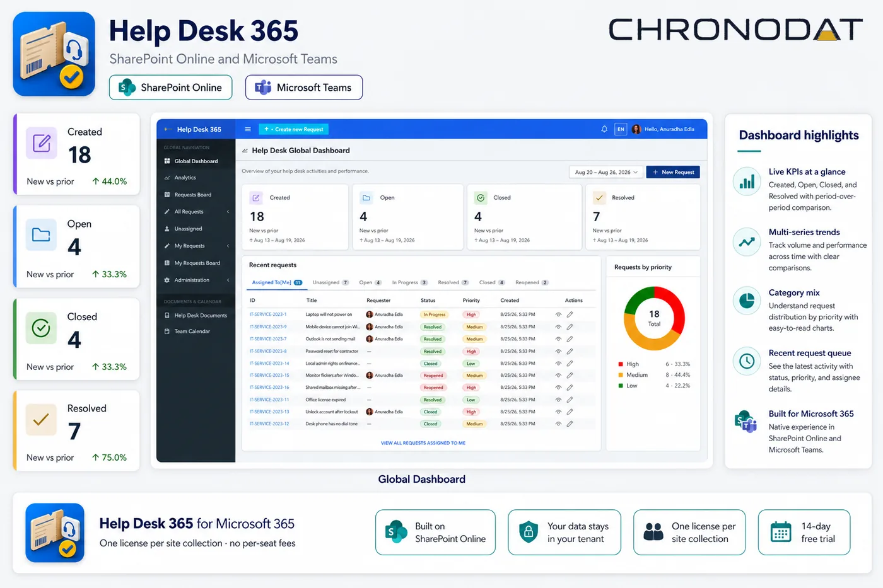This screenshot has width=883, height=588.
Task: Click the Multi-series trends line icon
Action: point(747,242)
